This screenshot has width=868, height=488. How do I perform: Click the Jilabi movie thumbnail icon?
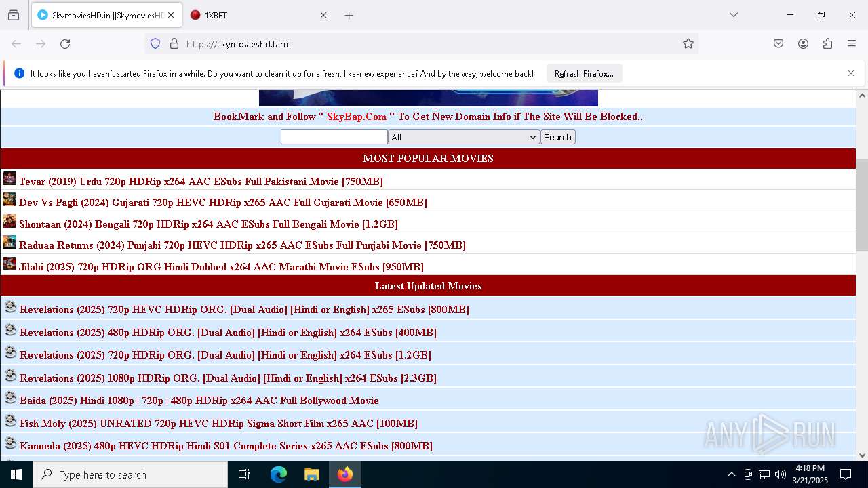coord(9,264)
